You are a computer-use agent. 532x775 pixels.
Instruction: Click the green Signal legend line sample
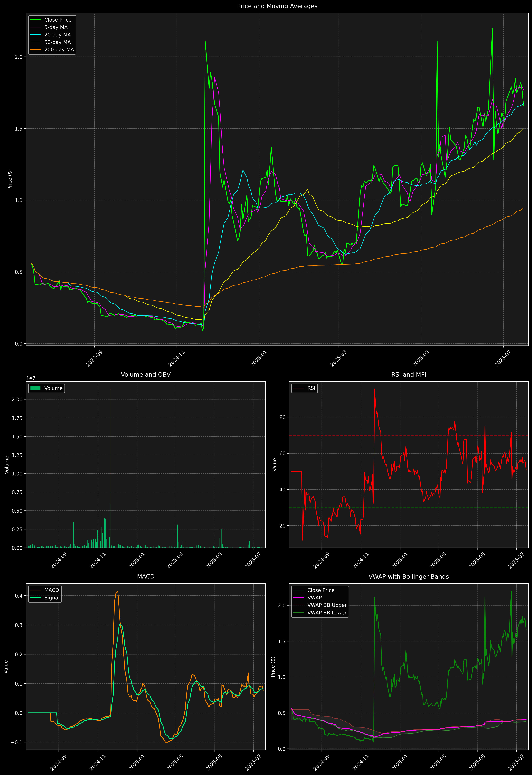coord(35,598)
